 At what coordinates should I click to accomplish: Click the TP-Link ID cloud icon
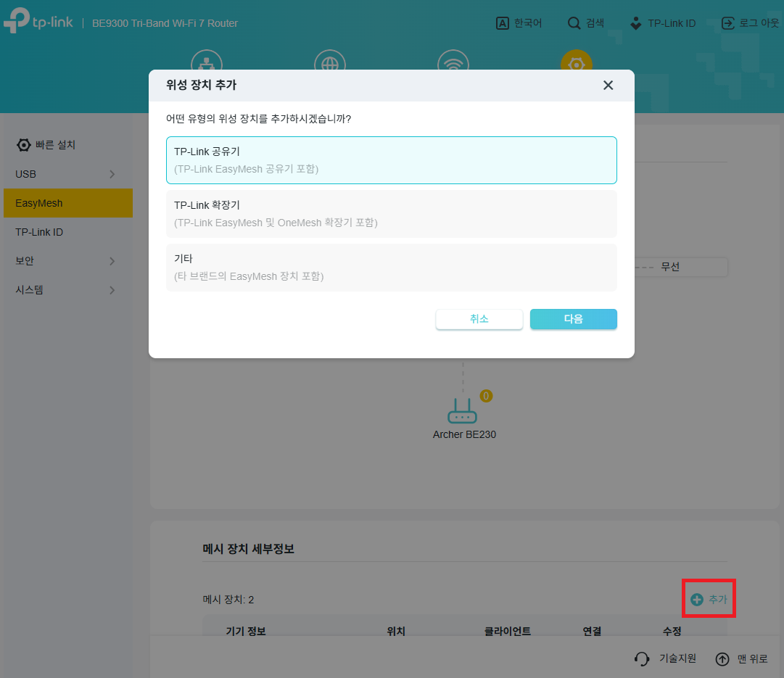point(635,23)
